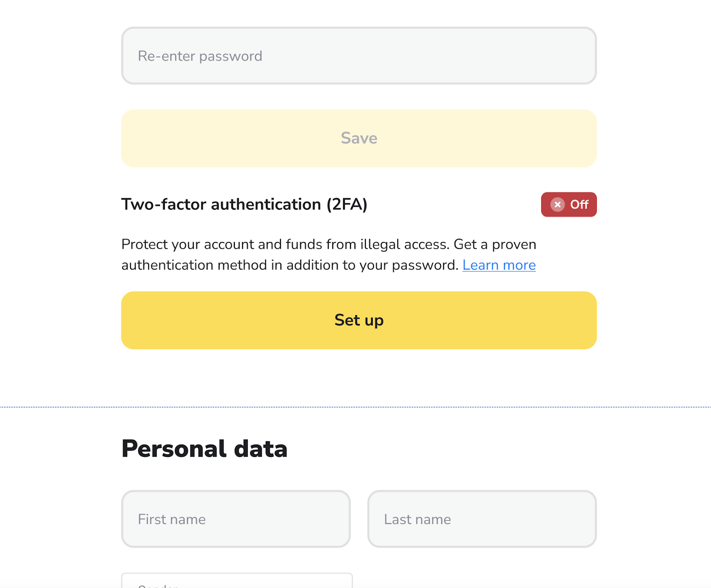
Task: Click the greyed "Save" label text
Action: tap(359, 138)
